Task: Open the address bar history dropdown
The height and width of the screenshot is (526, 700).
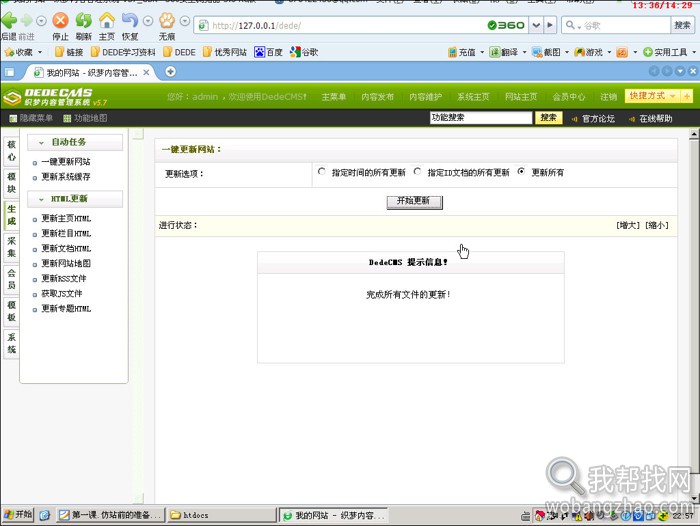Action: point(536,25)
